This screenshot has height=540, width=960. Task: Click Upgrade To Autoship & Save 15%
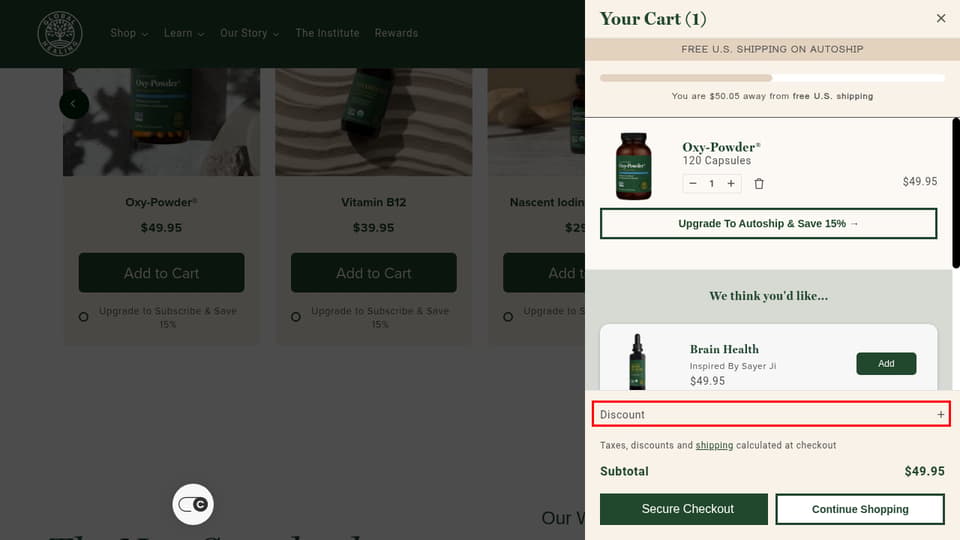[x=768, y=223]
